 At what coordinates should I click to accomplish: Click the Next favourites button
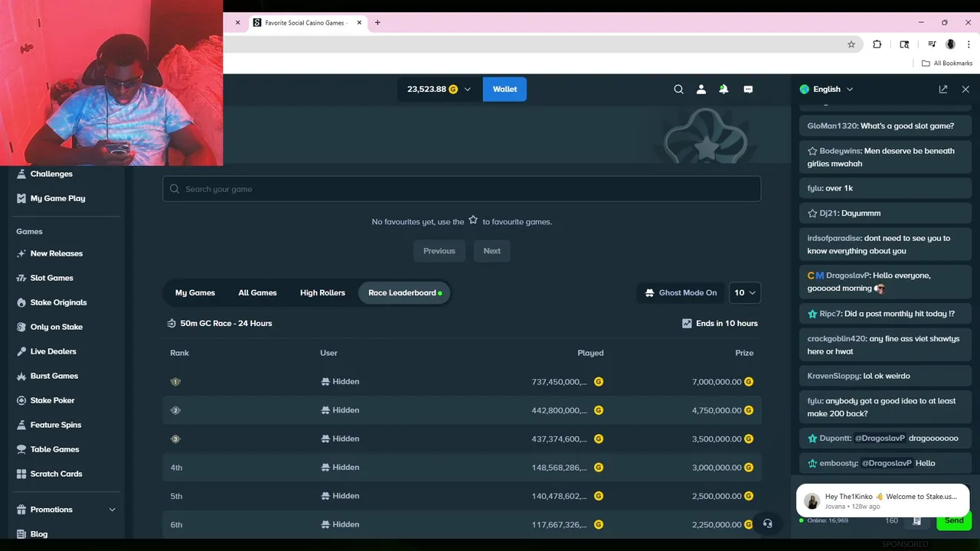pos(492,251)
